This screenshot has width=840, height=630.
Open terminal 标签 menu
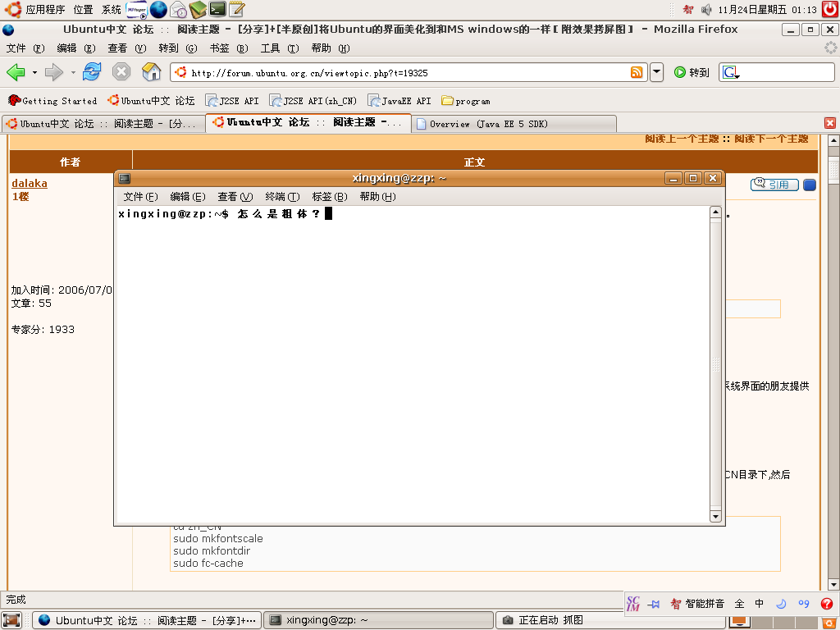pyautogui.click(x=330, y=197)
